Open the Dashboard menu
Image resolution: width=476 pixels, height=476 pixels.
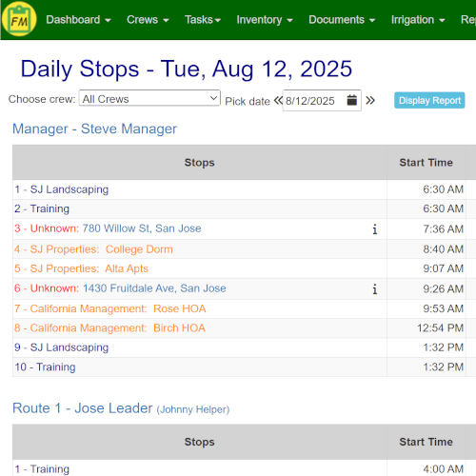click(x=78, y=20)
